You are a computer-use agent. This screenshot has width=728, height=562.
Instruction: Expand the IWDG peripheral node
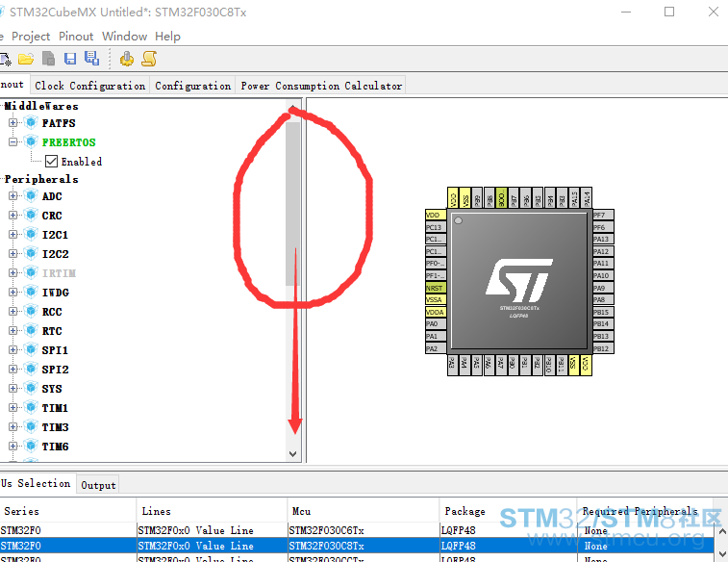[x=13, y=293]
